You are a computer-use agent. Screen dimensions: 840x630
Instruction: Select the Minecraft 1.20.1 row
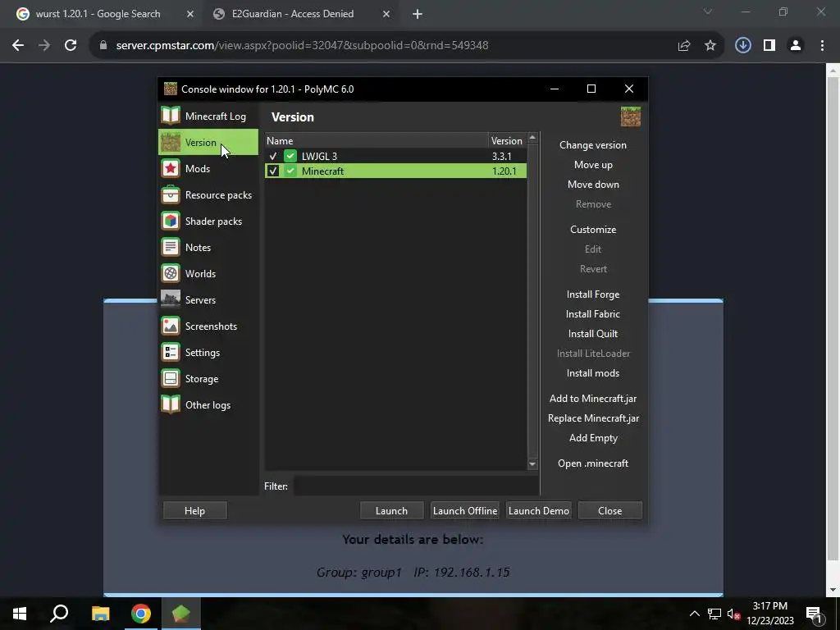point(396,171)
